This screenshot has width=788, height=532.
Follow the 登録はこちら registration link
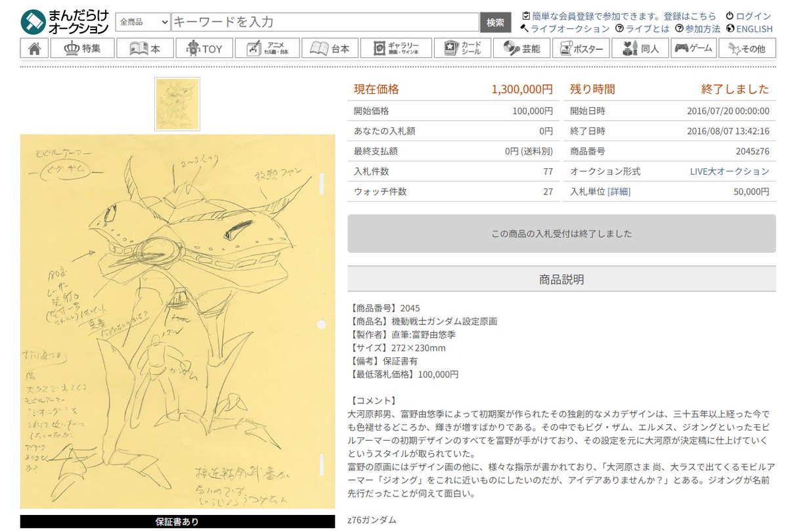690,16
